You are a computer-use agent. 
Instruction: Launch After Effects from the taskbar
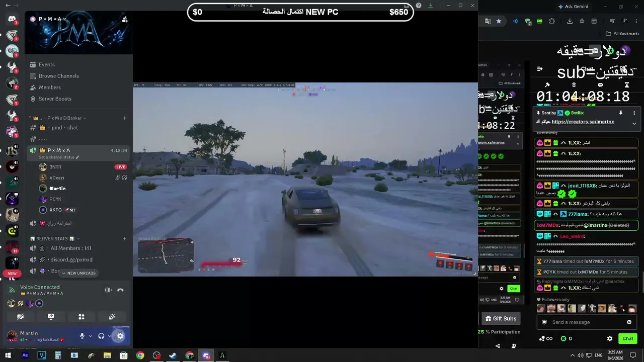25,355
